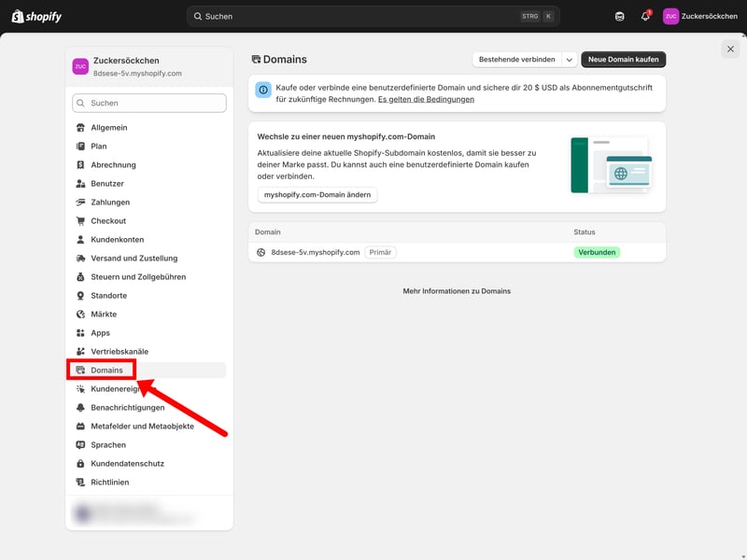Click the Checkout cart icon
The height and width of the screenshot is (560, 747).
(80, 221)
